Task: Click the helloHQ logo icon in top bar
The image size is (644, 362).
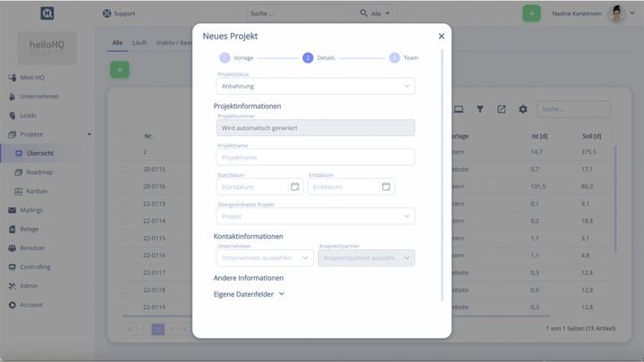Action: pos(47,13)
